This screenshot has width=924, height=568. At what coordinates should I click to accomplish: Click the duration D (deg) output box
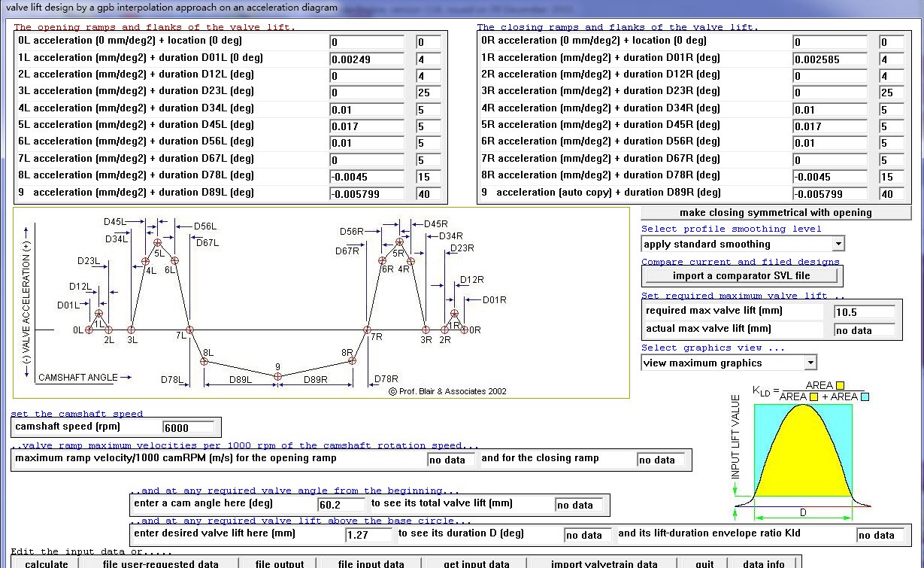(x=587, y=535)
